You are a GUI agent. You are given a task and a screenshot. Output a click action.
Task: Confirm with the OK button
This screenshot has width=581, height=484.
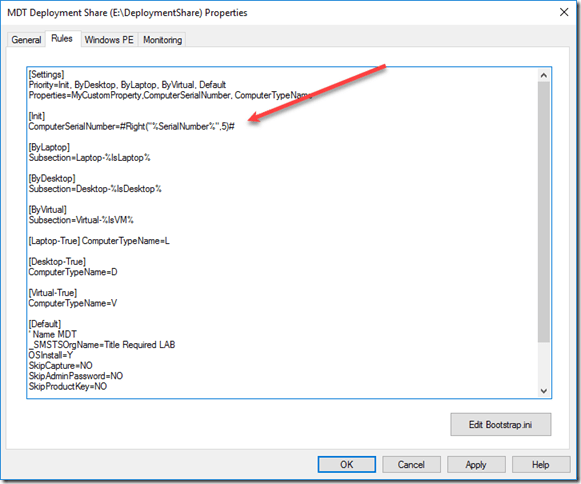click(346, 464)
